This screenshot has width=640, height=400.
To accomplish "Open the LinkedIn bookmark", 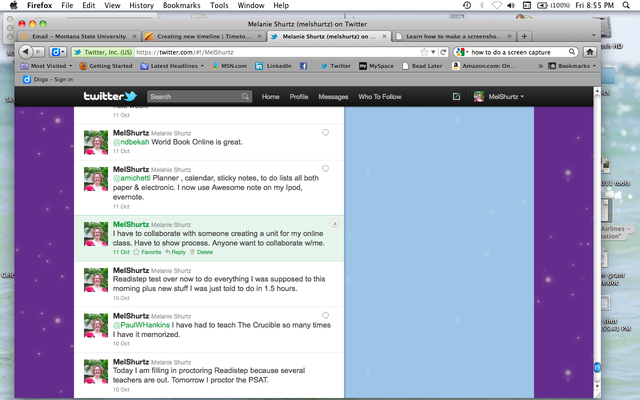I will point(273,66).
